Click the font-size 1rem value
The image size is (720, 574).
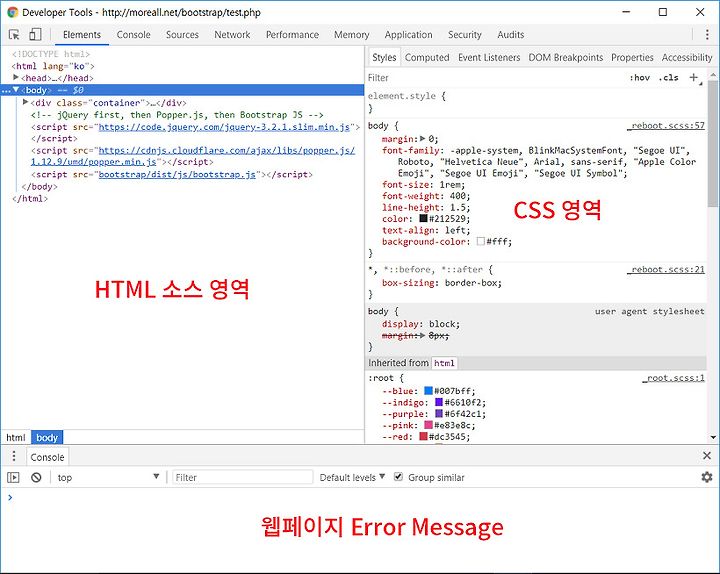(x=452, y=185)
